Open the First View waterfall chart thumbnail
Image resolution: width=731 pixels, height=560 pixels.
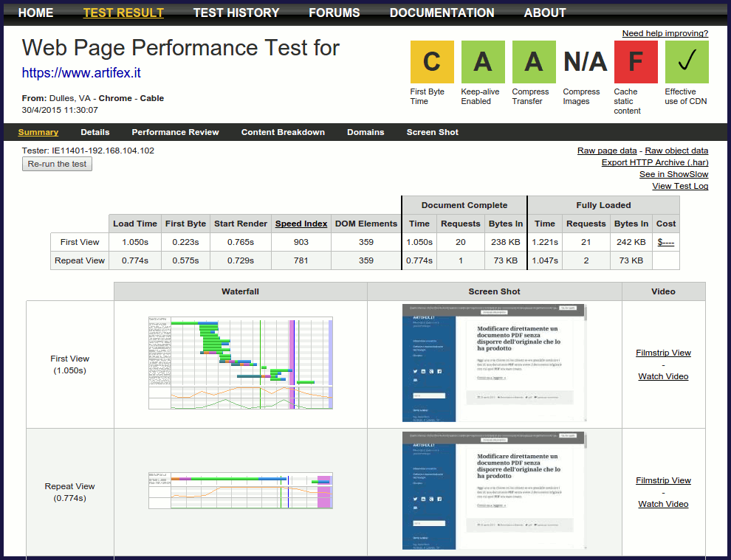click(x=241, y=363)
